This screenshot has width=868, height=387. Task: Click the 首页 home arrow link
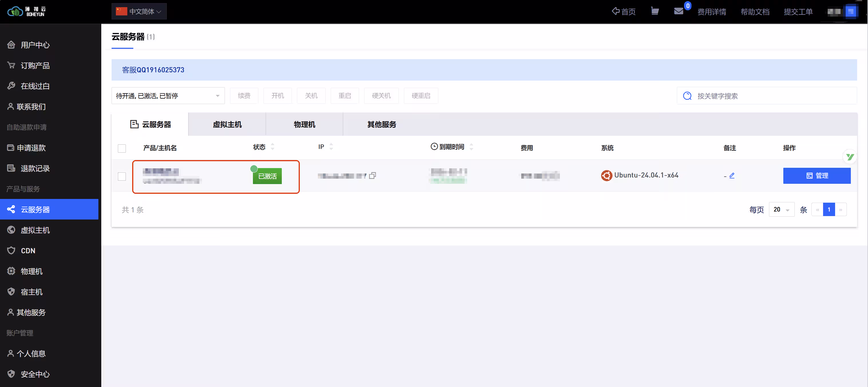[x=624, y=11]
